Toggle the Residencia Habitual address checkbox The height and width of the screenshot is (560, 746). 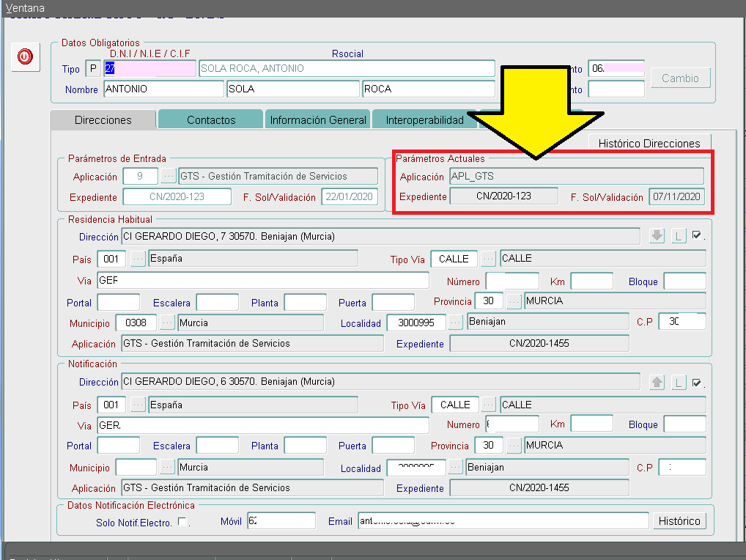click(696, 235)
